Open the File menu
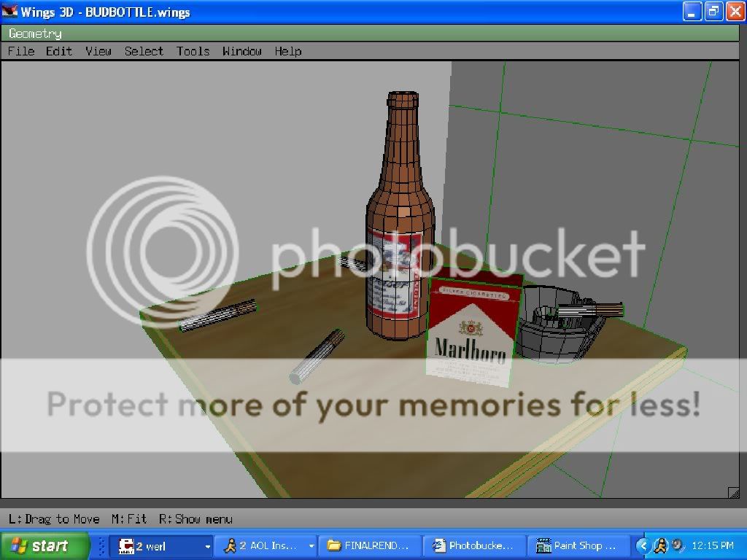This screenshot has height=560, width=747. (x=21, y=51)
